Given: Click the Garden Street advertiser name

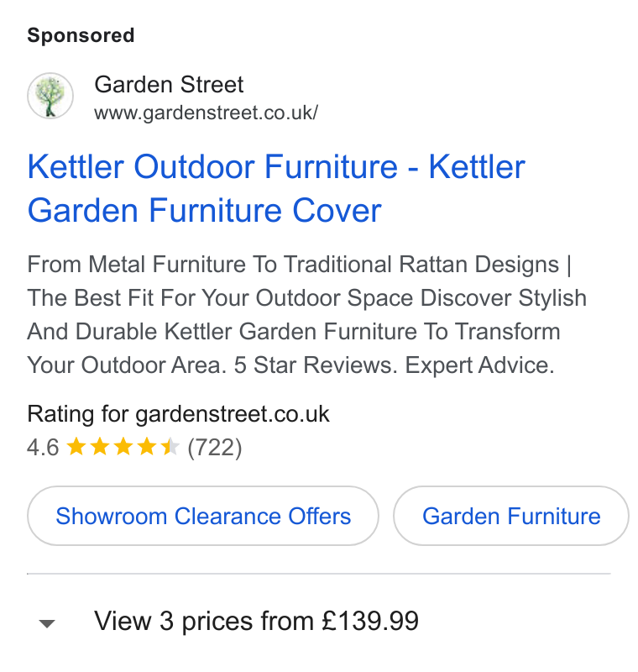Looking at the screenshot, I should coord(169,84).
